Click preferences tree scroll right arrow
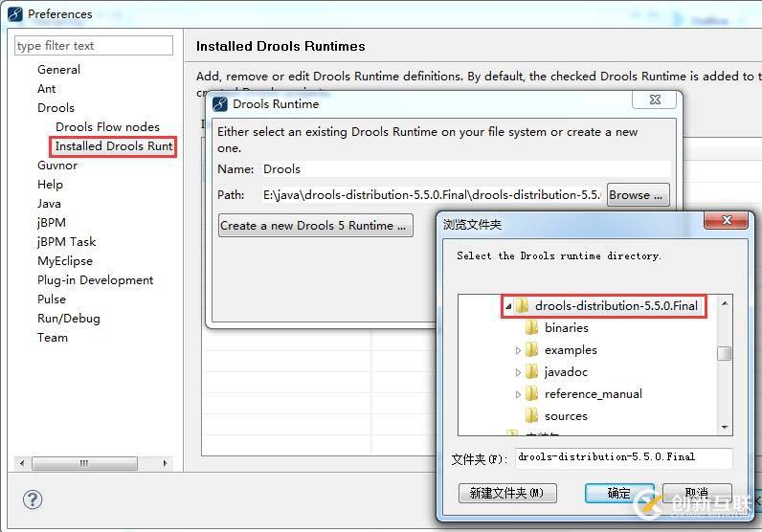Viewport: 762px width, 532px height. coord(166,463)
